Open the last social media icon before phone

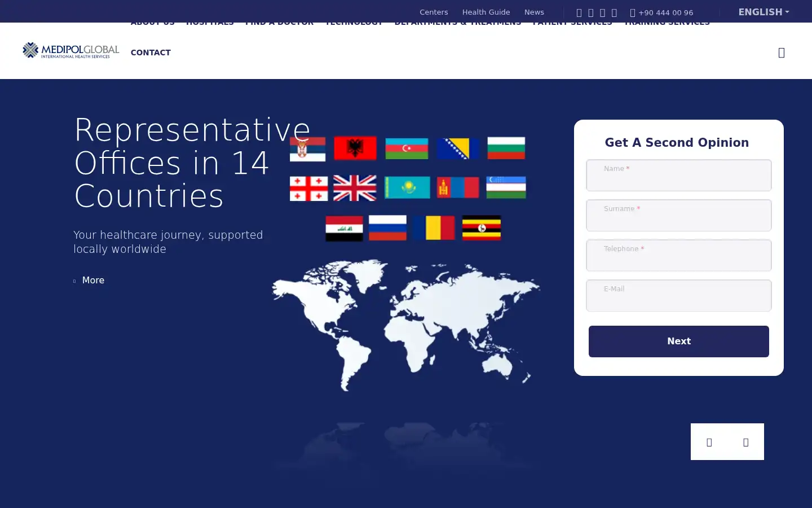(614, 12)
